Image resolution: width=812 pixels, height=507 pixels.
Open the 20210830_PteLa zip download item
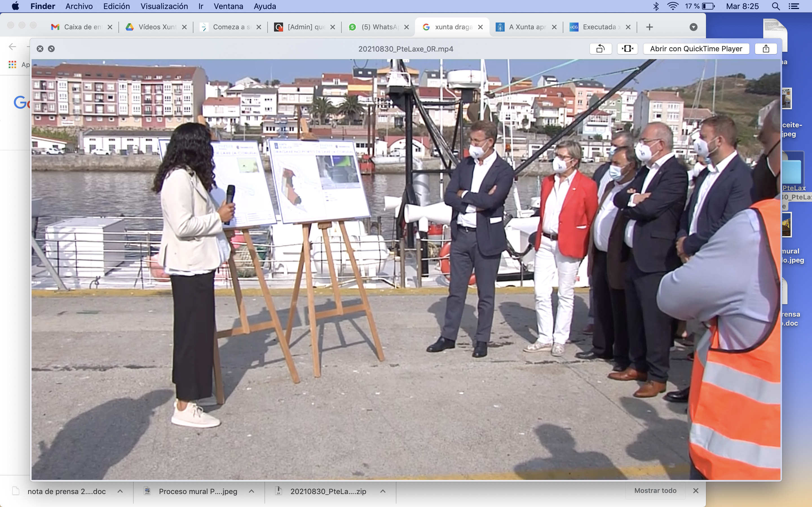pyautogui.click(x=328, y=491)
